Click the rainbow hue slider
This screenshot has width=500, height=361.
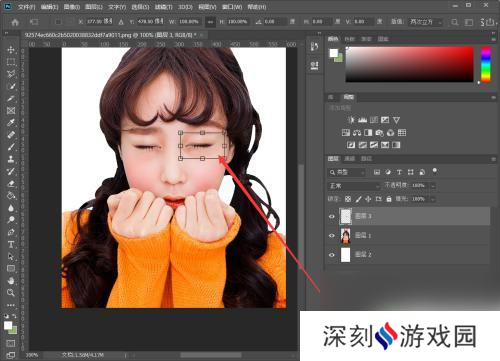(x=486, y=64)
